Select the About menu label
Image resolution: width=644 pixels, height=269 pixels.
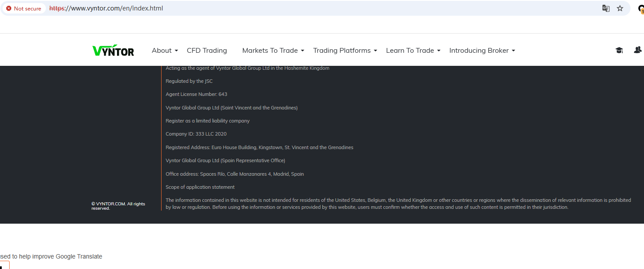coord(162,51)
